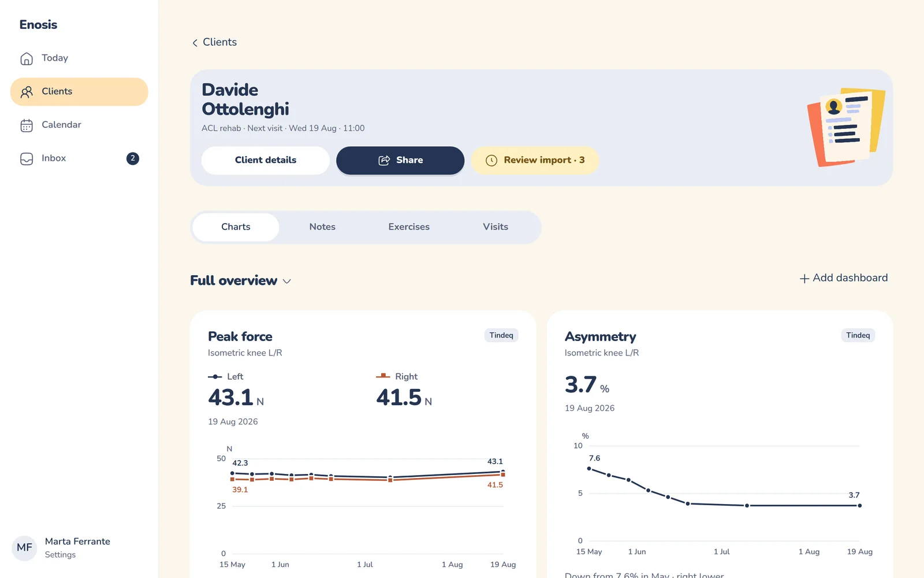Click the Right series legend marker
This screenshot has height=578, width=924.
[x=383, y=376]
